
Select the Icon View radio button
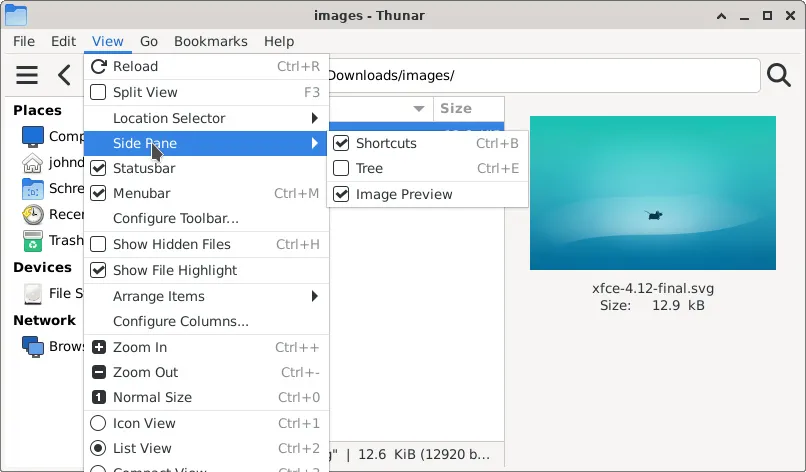(98, 423)
